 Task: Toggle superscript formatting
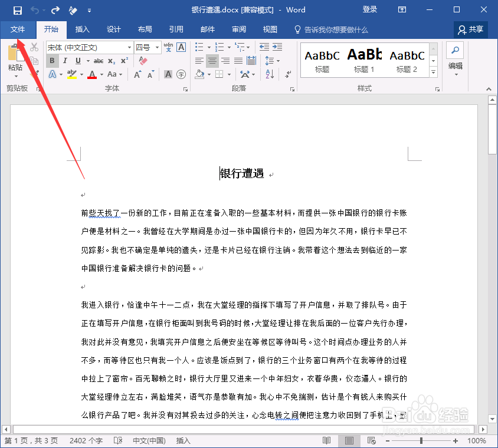tap(125, 61)
